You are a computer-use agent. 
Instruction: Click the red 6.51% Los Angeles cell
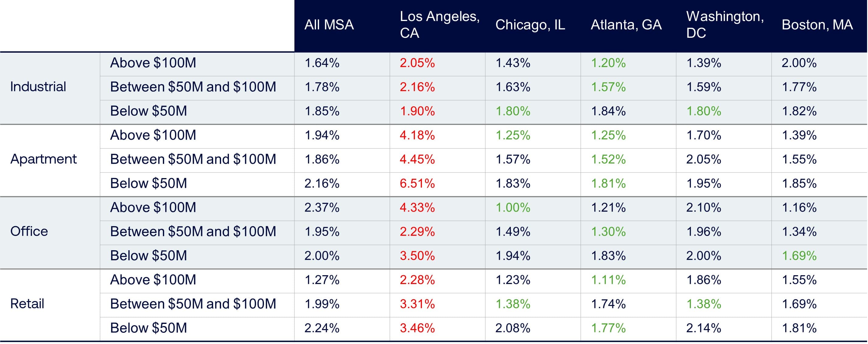417,184
